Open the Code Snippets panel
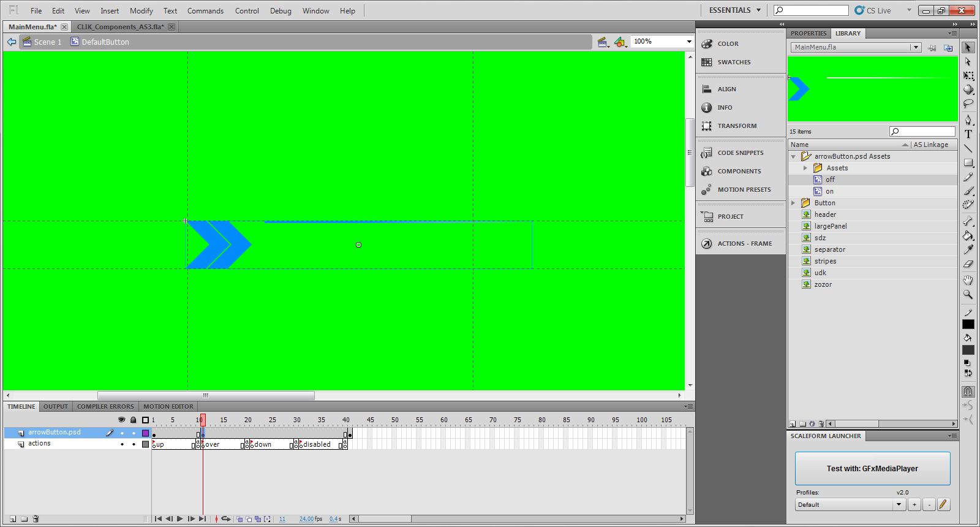This screenshot has height=527, width=980. point(741,153)
